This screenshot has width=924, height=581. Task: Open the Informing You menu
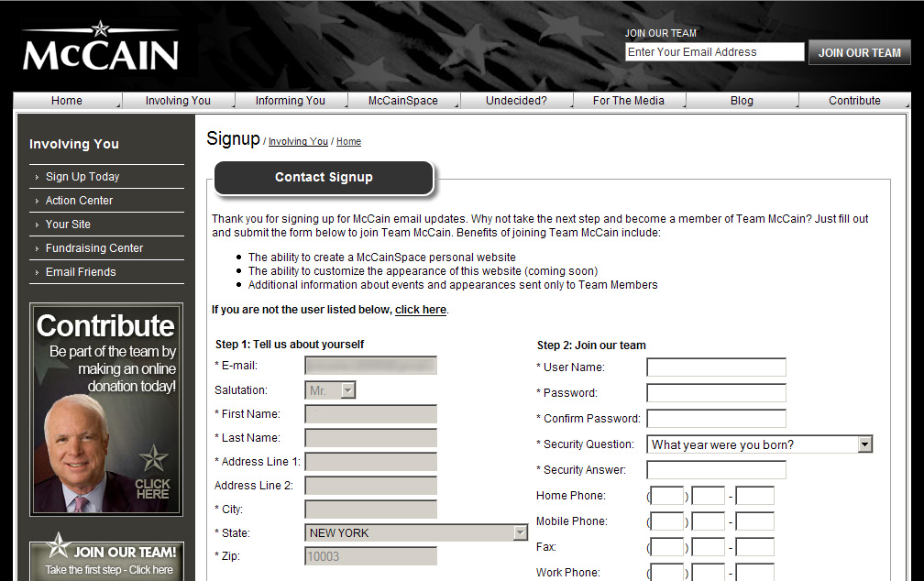[290, 101]
